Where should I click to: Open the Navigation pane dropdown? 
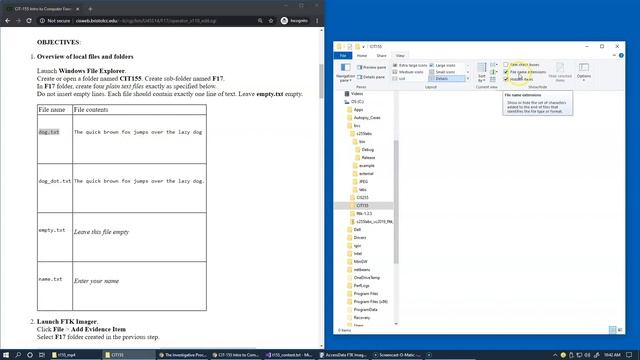(345, 72)
